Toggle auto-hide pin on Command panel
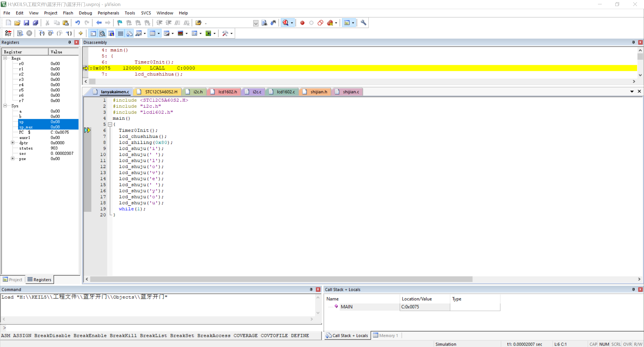The height and width of the screenshot is (347, 644). 311,289
